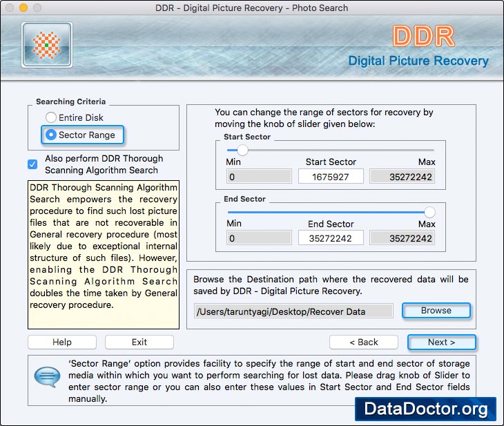The height and width of the screenshot is (426, 504).
Task: Click the Start Sector value field 1675927
Action: [331, 177]
